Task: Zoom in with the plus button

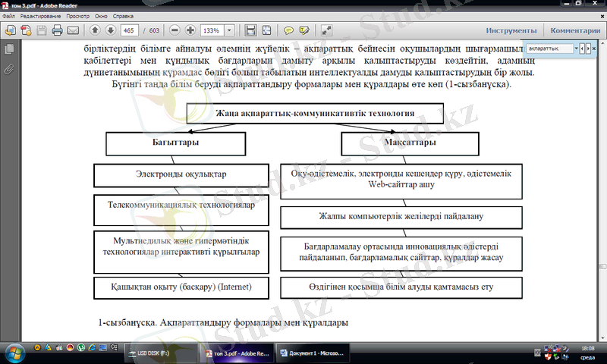Action: [190, 30]
